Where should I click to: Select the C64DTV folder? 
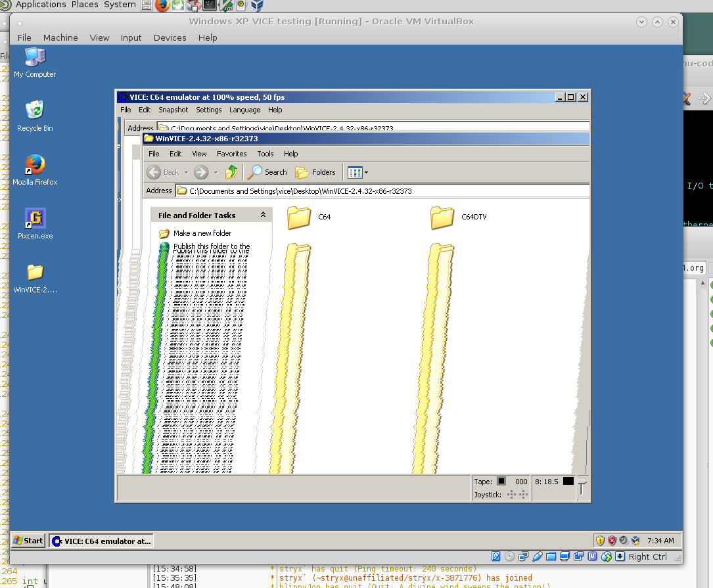459,217
